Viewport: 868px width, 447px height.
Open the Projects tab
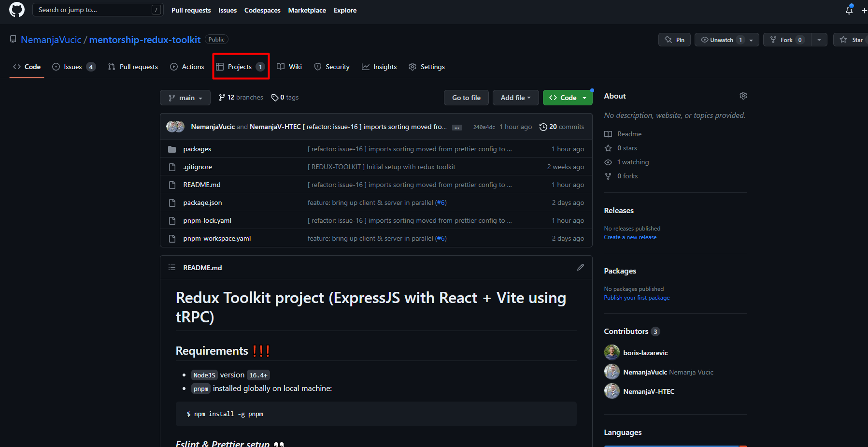coord(241,67)
